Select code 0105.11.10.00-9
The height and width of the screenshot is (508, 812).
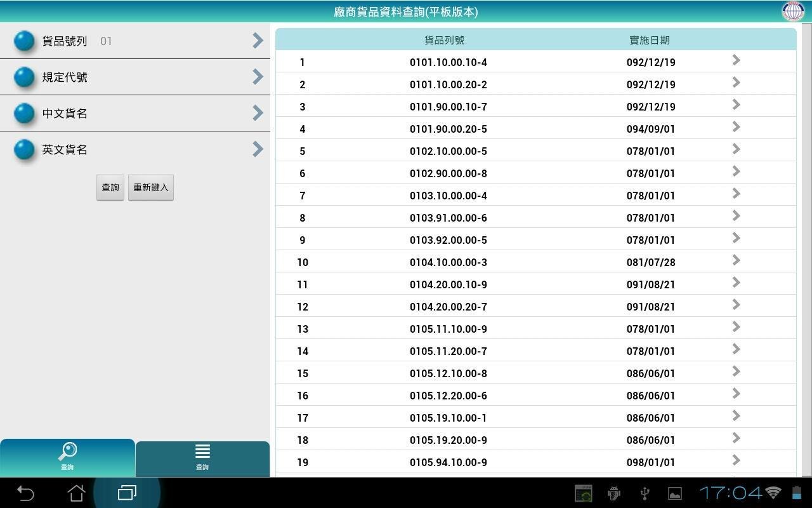(x=448, y=329)
